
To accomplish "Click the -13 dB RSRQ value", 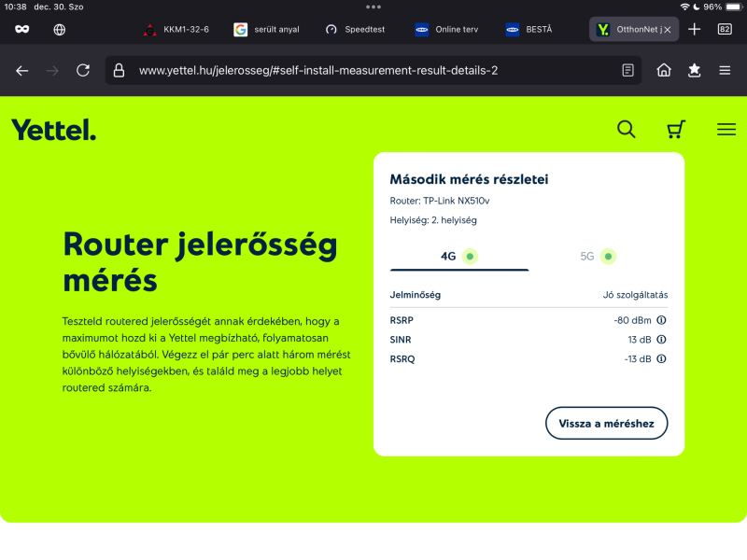I will coord(638,359).
